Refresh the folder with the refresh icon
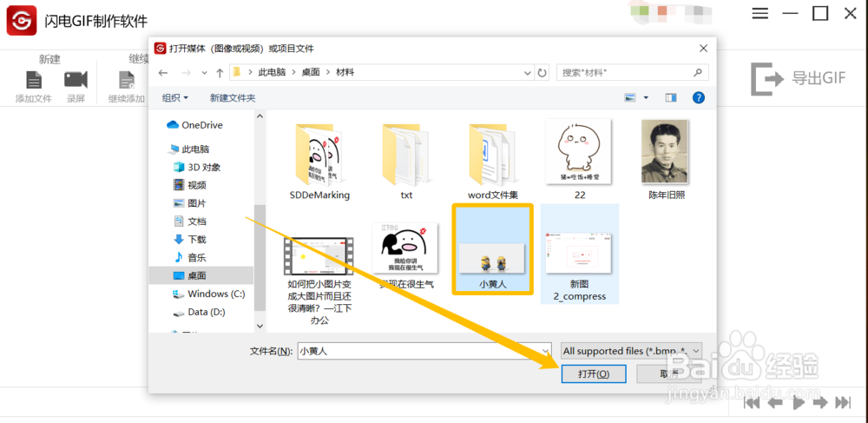Screen dimensions: 868x423 [542, 73]
